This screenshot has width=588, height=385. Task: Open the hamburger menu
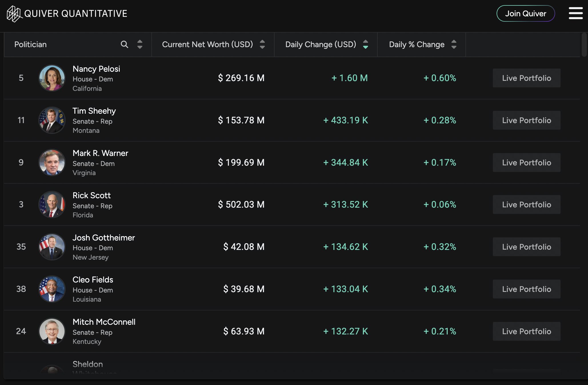click(575, 13)
